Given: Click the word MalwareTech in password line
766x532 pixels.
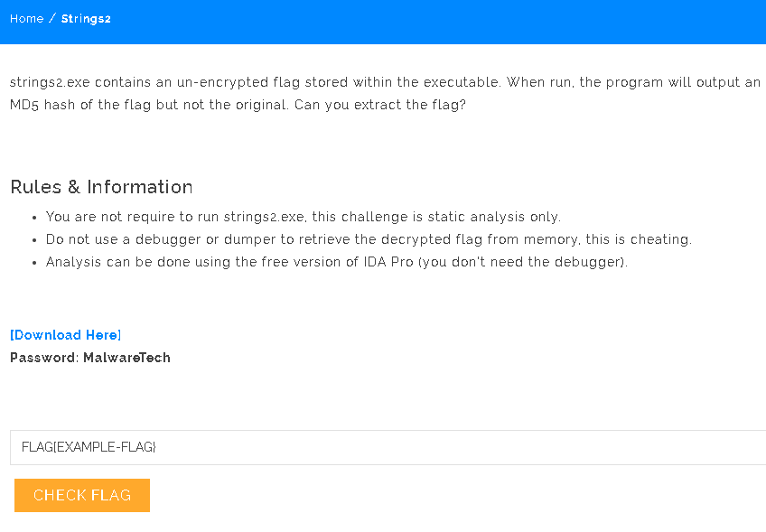Looking at the screenshot, I should pyautogui.click(x=126, y=358).
